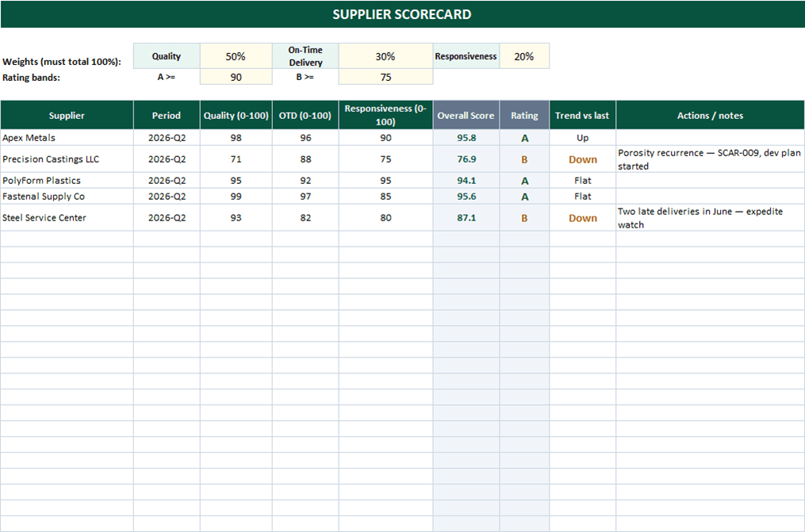Click the 'Two late deliveries in June' note
The image size is (805, 532).
click(x=710, y=217)
